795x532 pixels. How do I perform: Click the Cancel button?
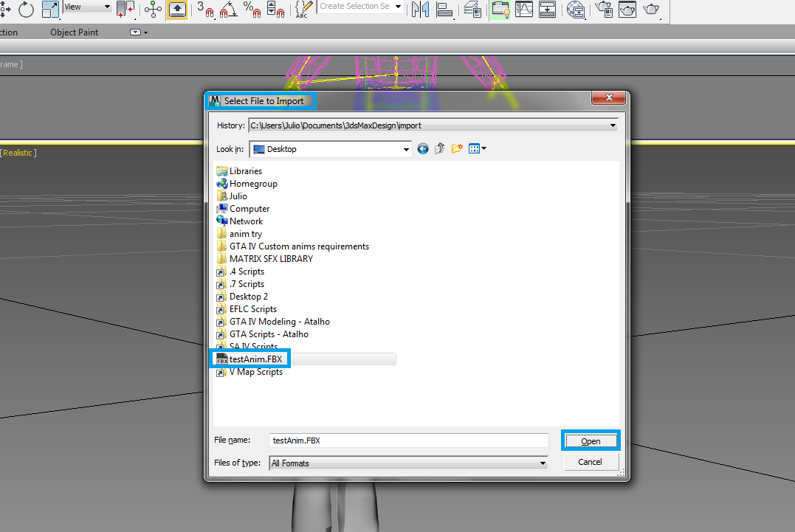[591, 462]
